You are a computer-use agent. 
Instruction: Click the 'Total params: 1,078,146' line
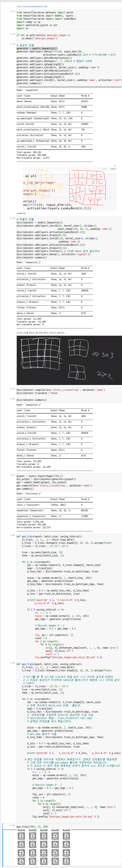tap(30, 522)
